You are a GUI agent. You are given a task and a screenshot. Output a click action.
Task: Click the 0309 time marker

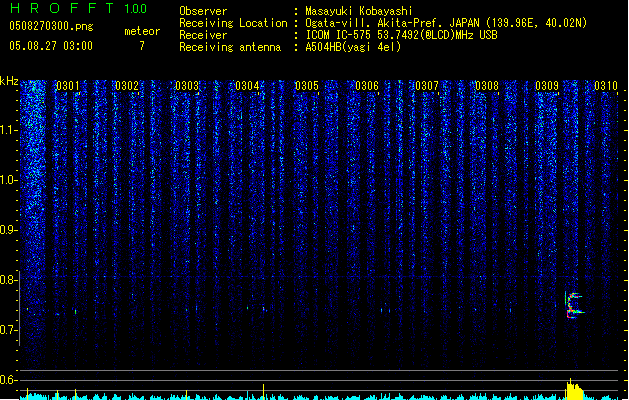click(547, 86)
